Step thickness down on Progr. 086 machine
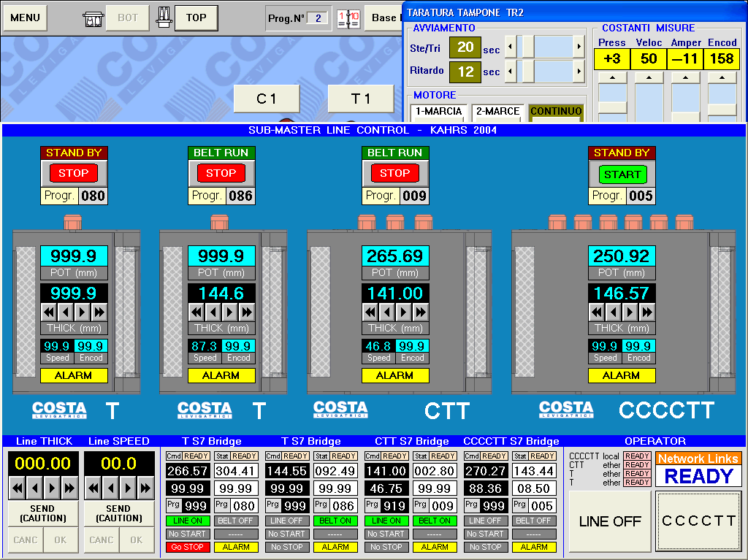Image resolution: width=748 pixels, height=560 pixels. (213, 312)
